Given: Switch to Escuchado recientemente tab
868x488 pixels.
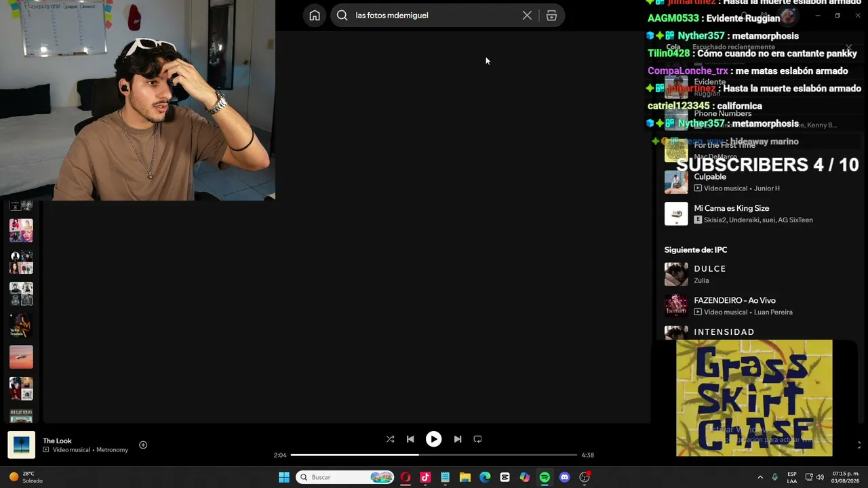Looking at the screenshot, I should 734,47.
